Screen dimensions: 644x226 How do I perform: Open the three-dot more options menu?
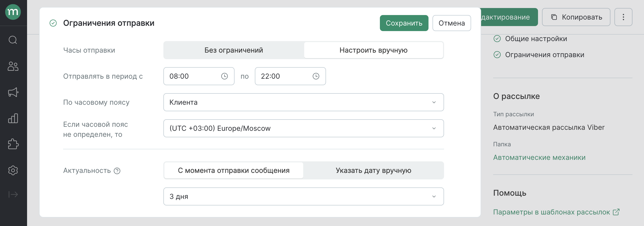tap(623, 17)
